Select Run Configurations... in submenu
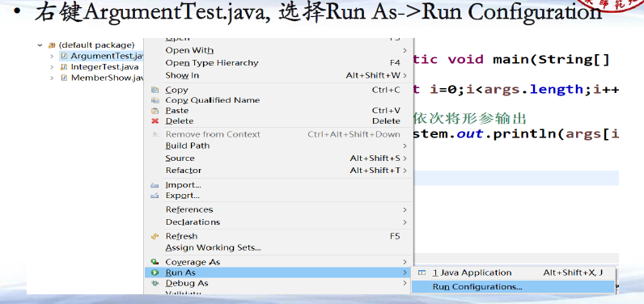 (513, 287)
